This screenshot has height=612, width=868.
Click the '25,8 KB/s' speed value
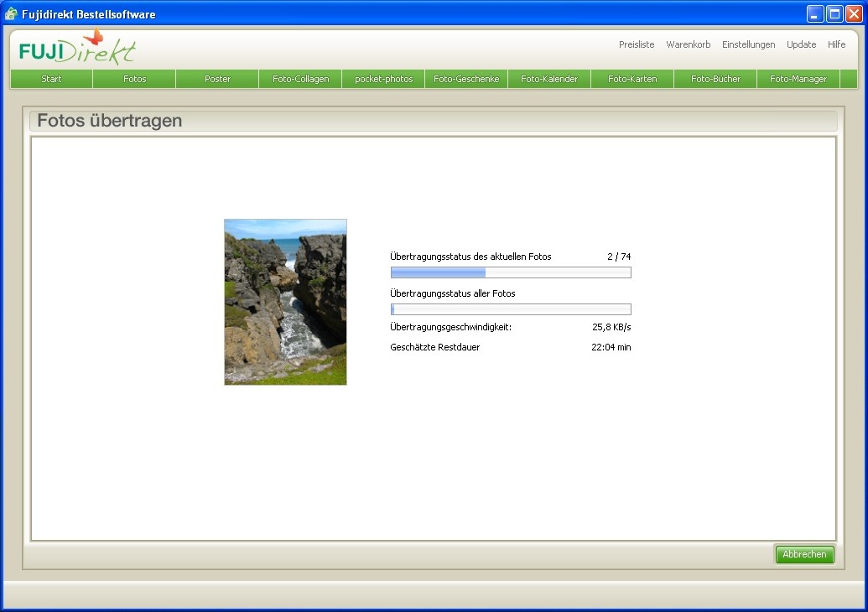611,327
